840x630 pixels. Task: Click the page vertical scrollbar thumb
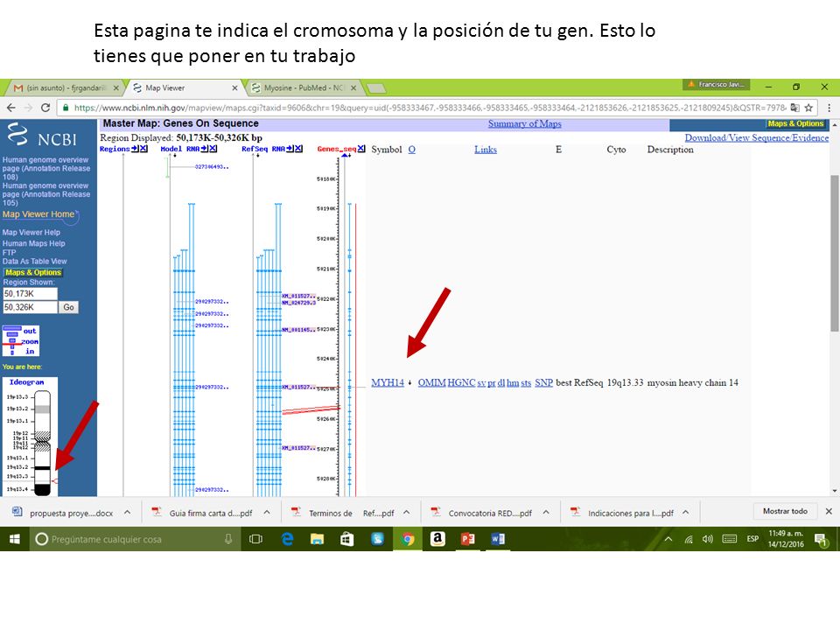(x=835, y=253)
